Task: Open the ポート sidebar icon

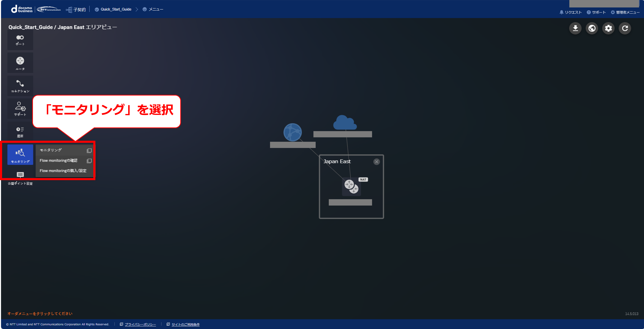Action: point(20,40)
